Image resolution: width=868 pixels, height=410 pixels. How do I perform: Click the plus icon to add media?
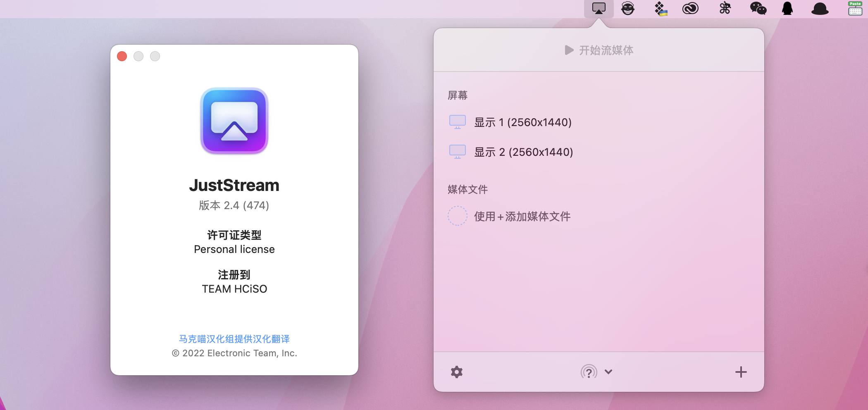click(741, 372)
